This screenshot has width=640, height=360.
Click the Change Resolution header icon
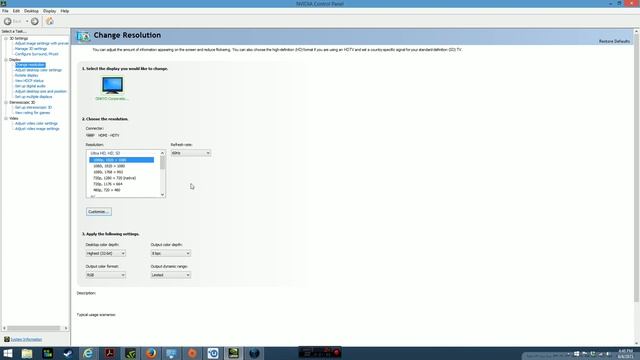click(83, 36)
